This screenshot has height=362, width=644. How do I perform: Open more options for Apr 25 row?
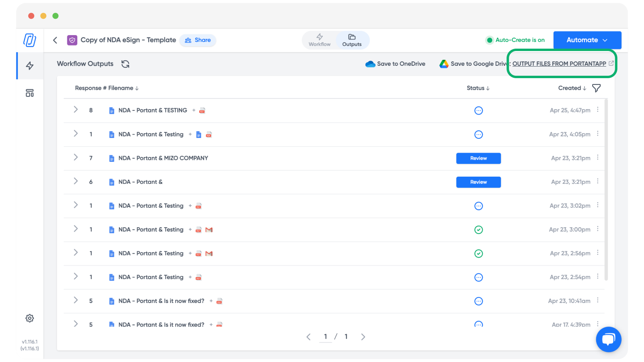(597, 110)
